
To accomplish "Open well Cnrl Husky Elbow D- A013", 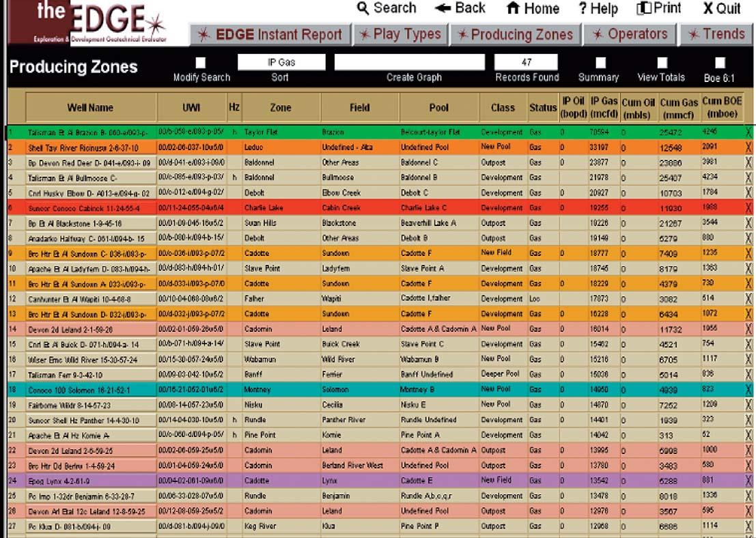I will coord(91,193).
